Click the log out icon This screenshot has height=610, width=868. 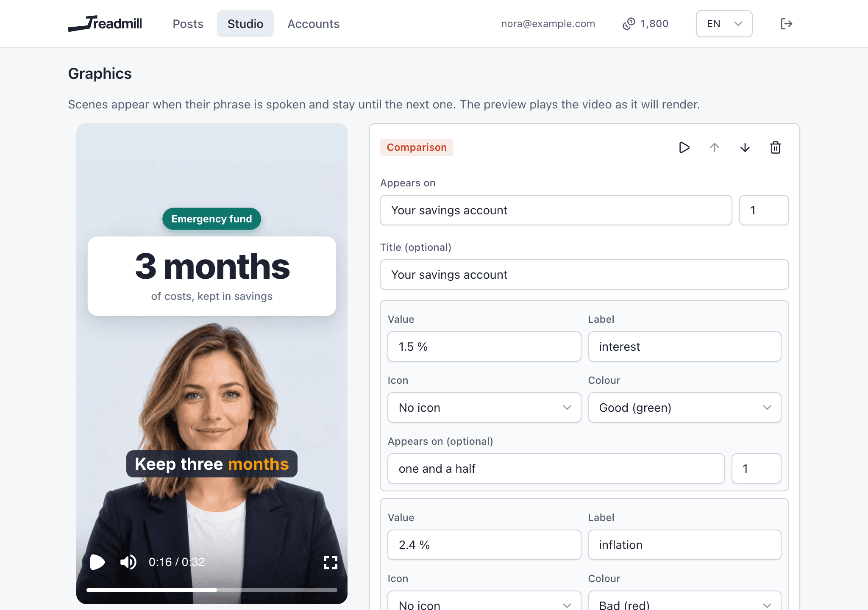[x=786, y=24]
